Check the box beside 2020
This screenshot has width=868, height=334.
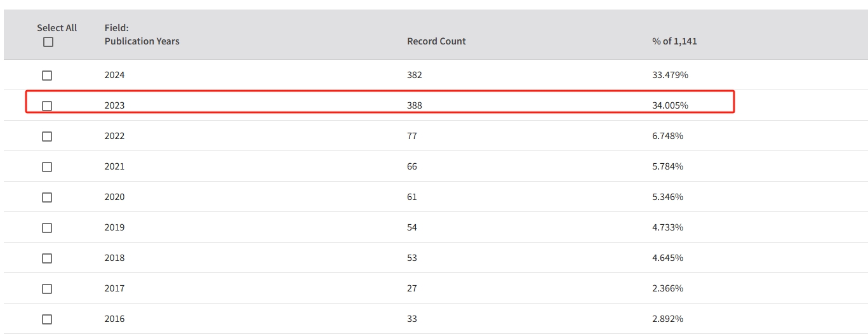click(x=47, y=197)
